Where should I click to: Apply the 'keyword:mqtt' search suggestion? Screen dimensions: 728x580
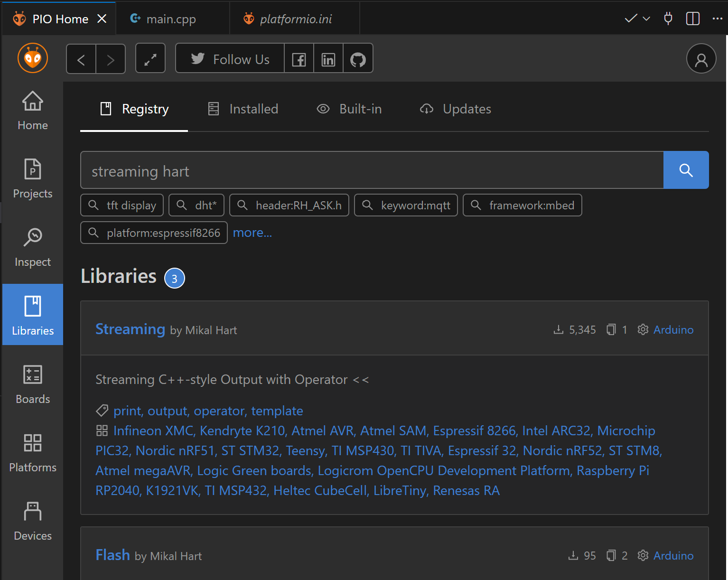(x=406, y=205)
